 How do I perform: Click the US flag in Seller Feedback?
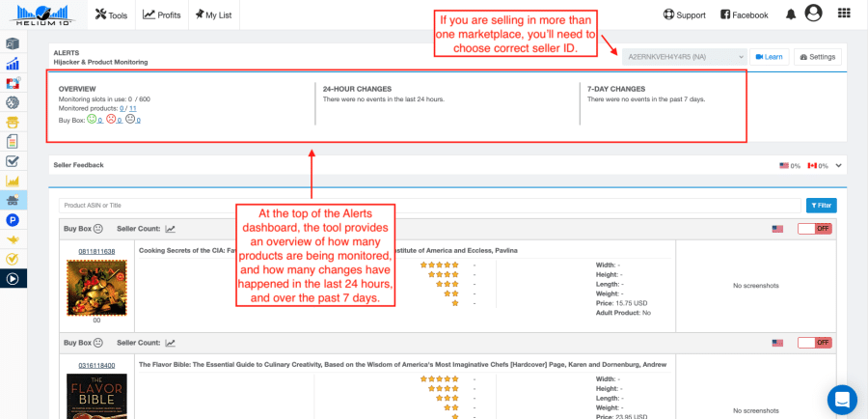point(784,165)
